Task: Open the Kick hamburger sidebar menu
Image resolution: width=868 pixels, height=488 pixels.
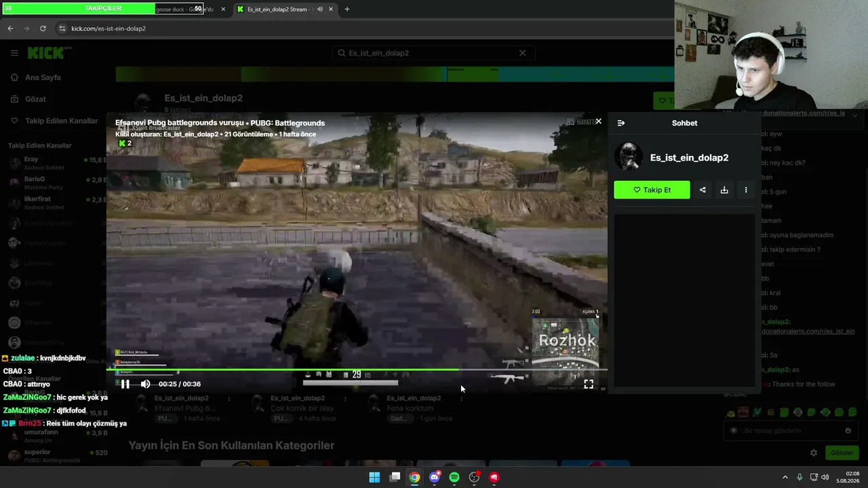Action: coord(14,53)
